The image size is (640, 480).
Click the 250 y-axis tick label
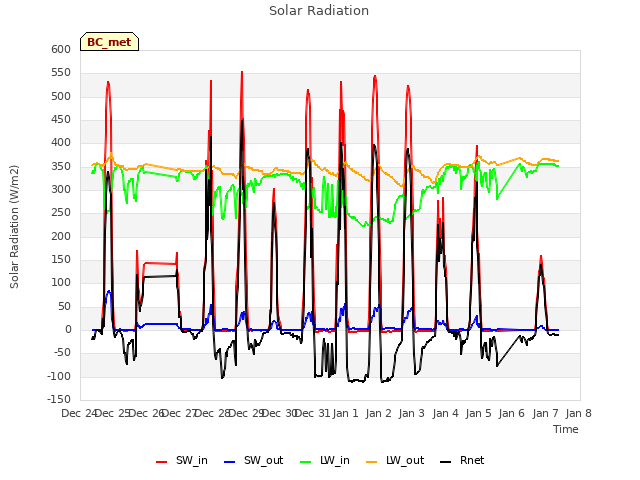click(61, 213)
